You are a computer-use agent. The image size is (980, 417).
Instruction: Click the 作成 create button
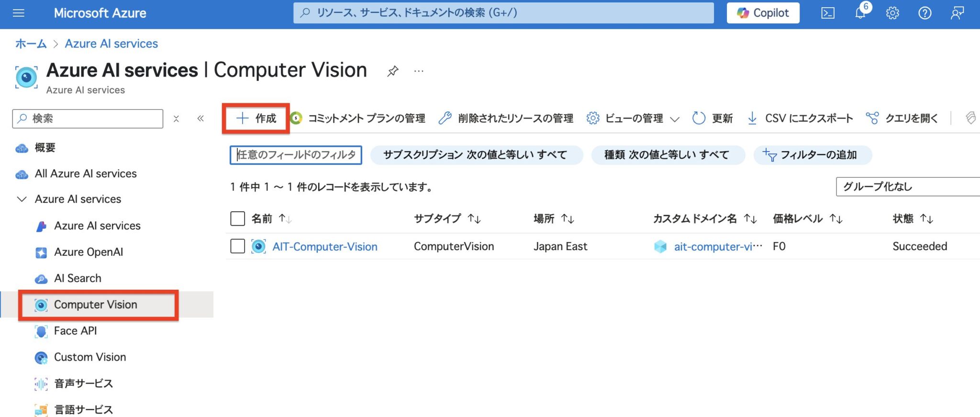point(256,118)
